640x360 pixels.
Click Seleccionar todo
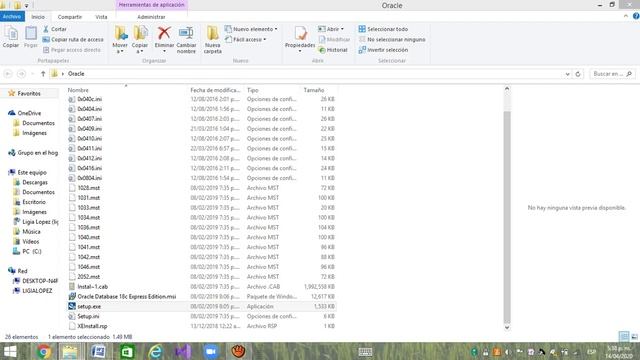click(x=383, y=29)
